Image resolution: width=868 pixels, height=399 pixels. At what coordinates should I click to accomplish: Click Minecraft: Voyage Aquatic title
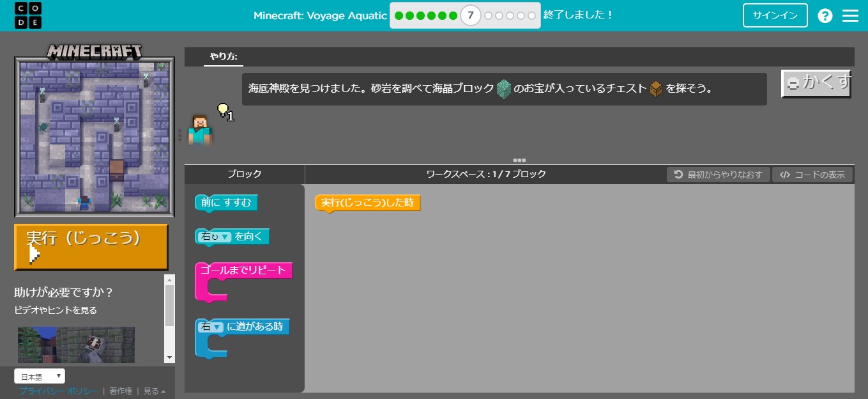pos(320,15)
